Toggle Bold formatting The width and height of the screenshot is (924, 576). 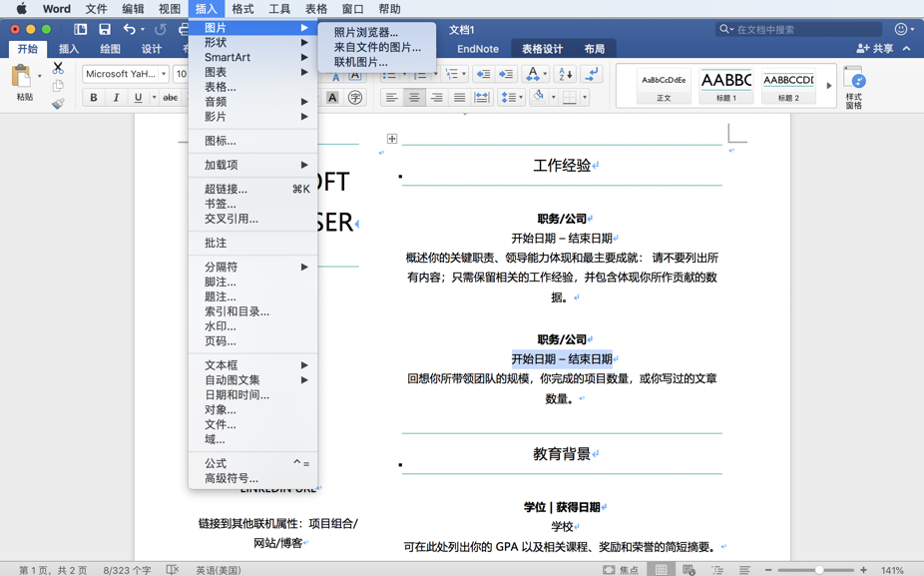click(93, 97)
